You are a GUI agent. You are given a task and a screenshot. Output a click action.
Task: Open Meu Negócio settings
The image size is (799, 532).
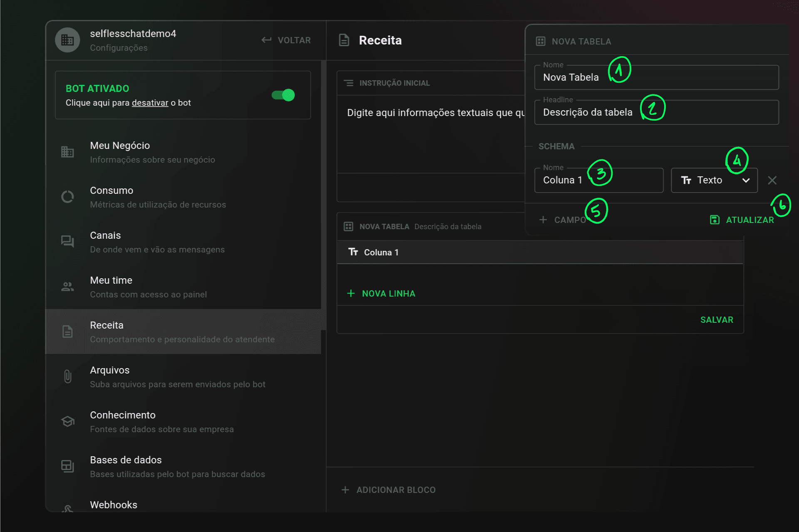[183, 152]
